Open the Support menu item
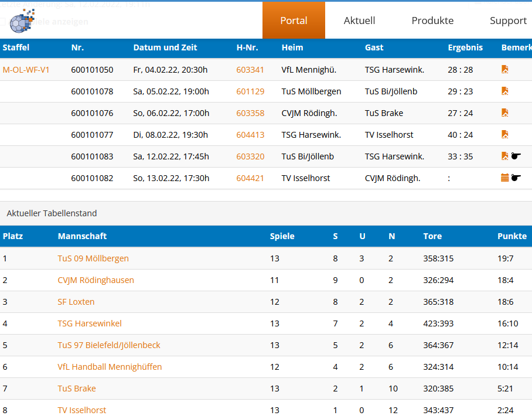Viewport: 532px width, 419px height. point(508,21)
